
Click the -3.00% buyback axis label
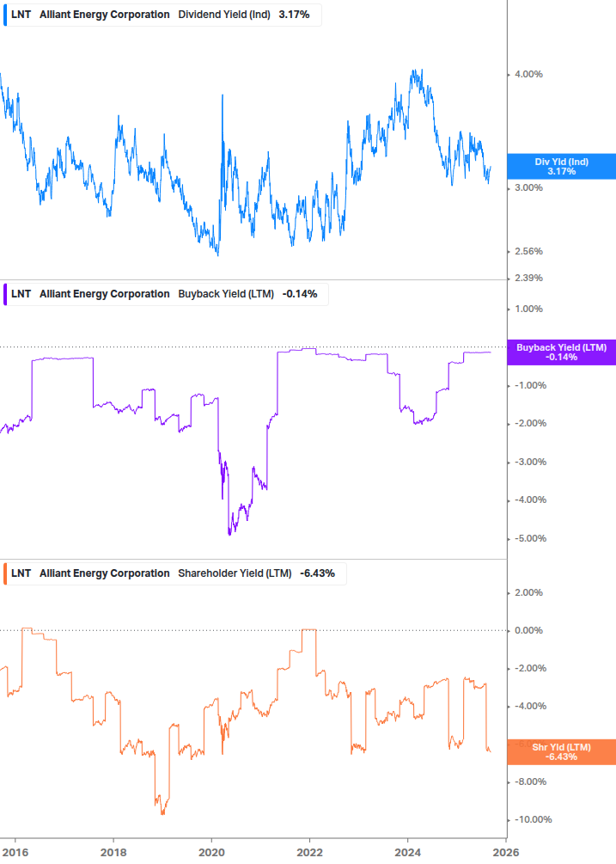(530, 463)
